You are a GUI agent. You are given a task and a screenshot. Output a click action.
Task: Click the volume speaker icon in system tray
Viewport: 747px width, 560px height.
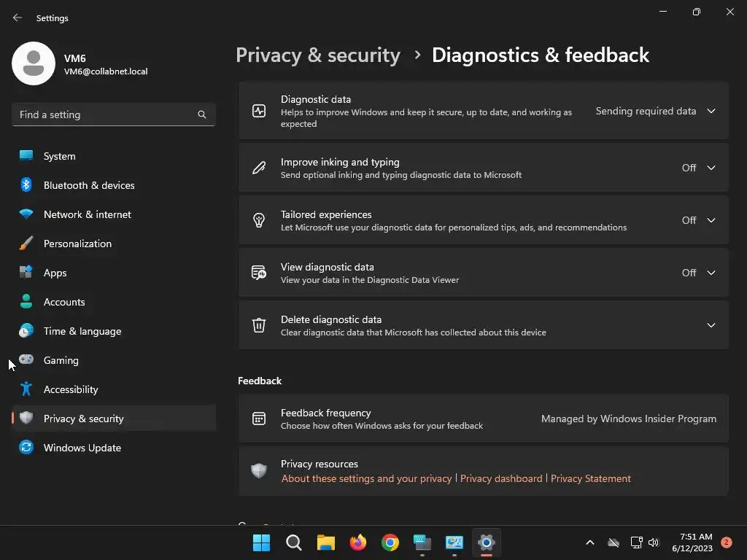[654, 542]
